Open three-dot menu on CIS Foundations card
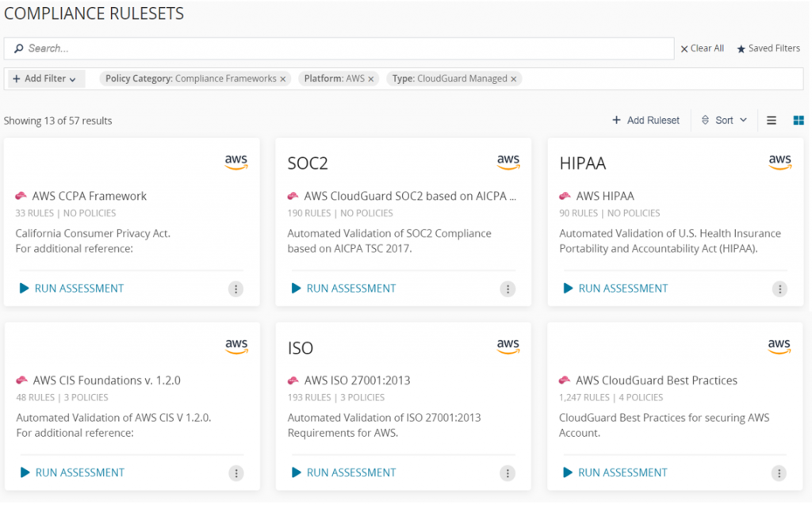 pyautogui.click(x=236, y=473)
